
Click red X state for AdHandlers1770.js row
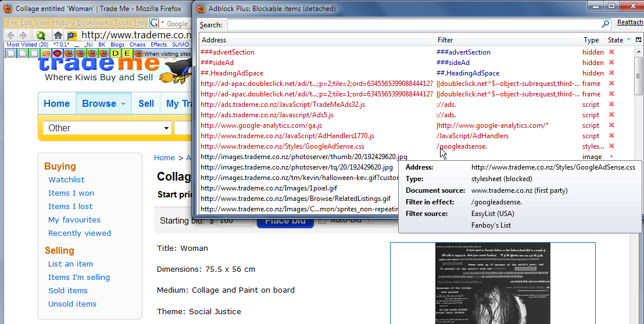pyautogui.click(x=611, y=136)
